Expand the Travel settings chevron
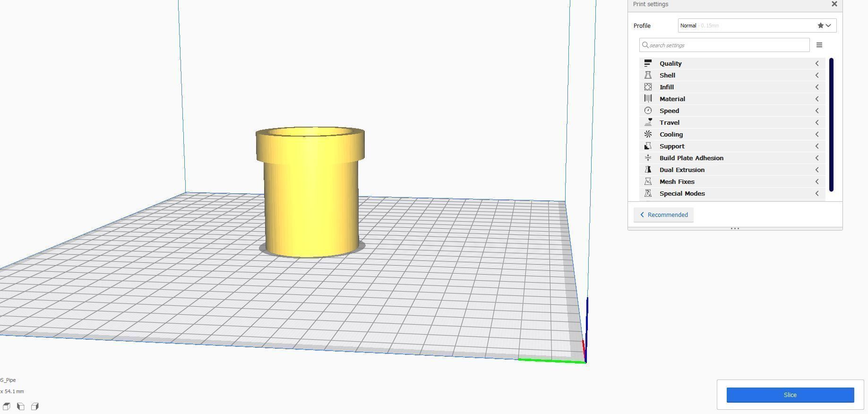Image resolution: width=868 pixels, height=414 pixels. click(x=817, y=122)
